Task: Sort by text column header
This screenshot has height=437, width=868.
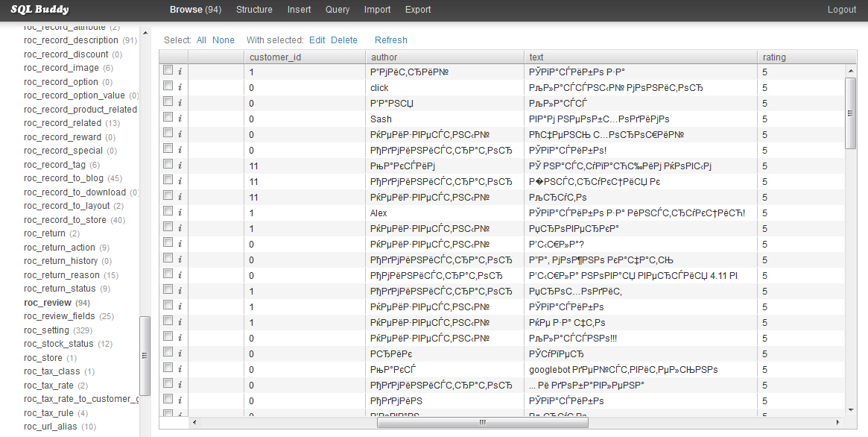Action: (641, 57)
